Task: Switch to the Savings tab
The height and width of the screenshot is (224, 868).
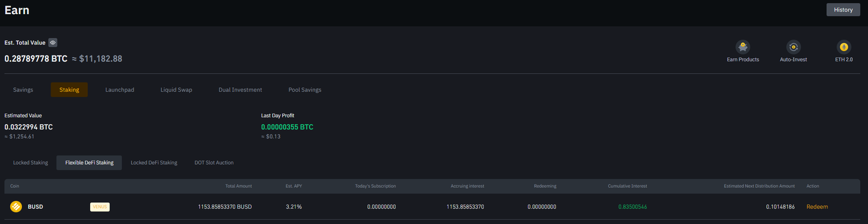Action: pyautogui.click(x=23, y=90)
